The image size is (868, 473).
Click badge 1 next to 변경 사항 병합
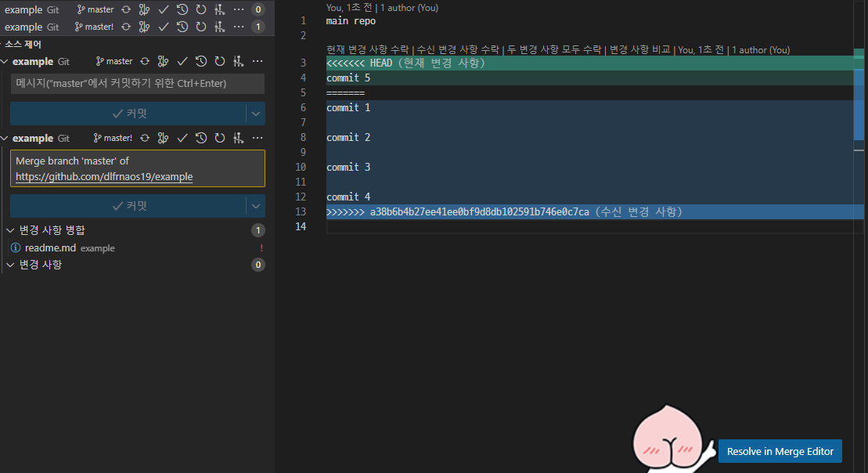(258, 230)
